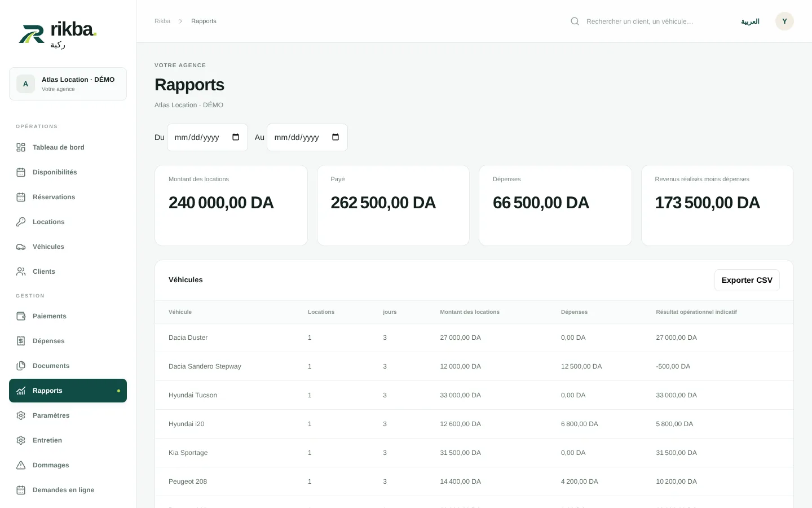Screen dimensions: 812x508
Task: Go to Réservations in the sidebar
Action: point(68,197)
